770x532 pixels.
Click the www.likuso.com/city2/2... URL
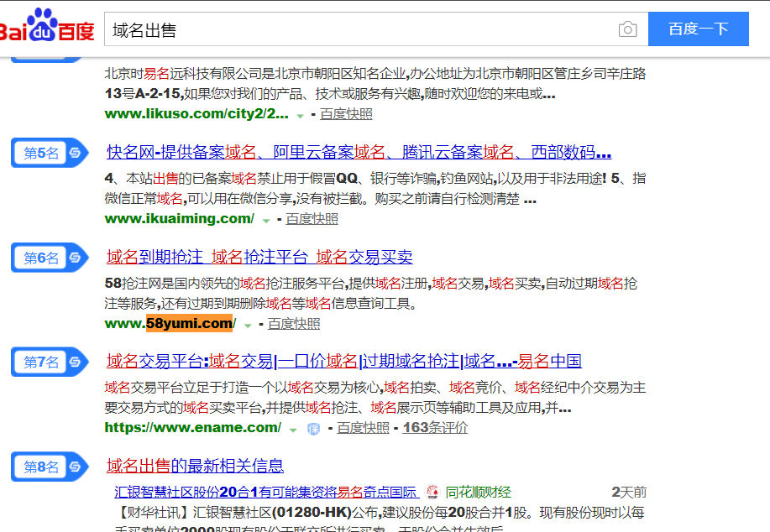pyautogui.click(x=196, y=114)
